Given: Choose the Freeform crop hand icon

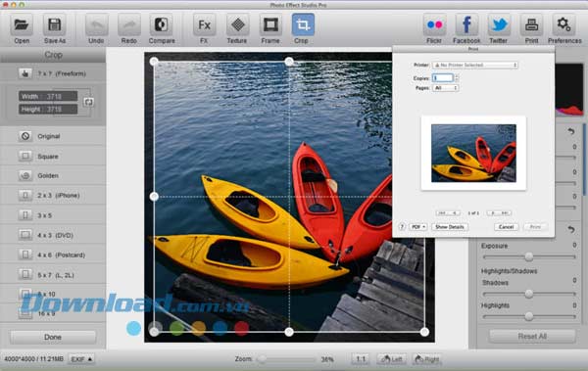Looking at the screenshot, I should [x=25, y=73].
